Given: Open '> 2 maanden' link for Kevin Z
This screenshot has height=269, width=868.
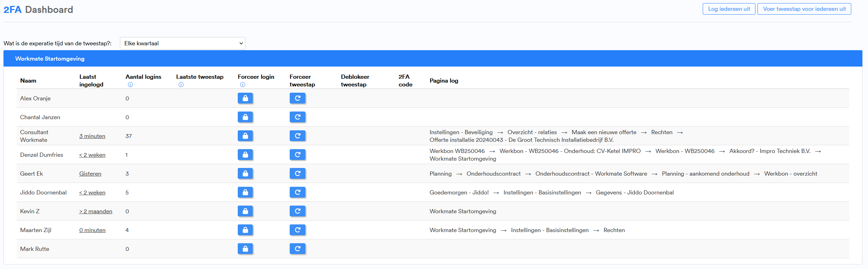Looking at the screenshot, I should coord(96,211).
